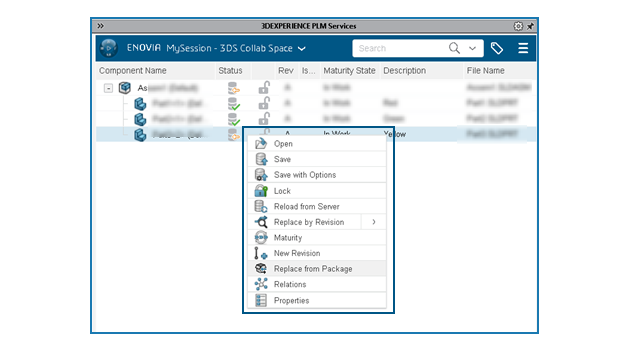
Task: Toggle the padlock on the Red part row
Action: click(x=264, y=103)
